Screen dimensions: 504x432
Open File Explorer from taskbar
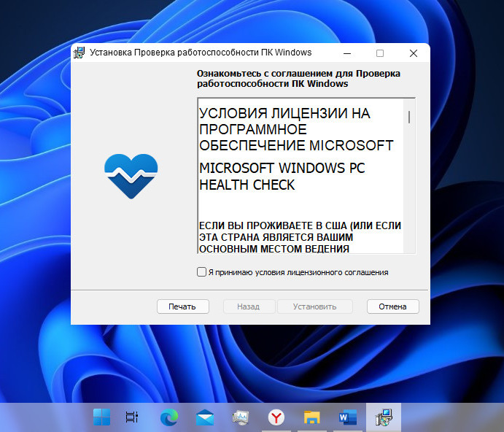[311, 417]
